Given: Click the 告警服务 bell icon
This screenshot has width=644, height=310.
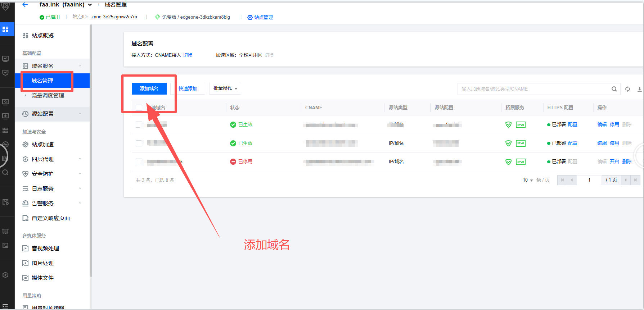Looking at the screenshot, I should (x=25, y=203).
